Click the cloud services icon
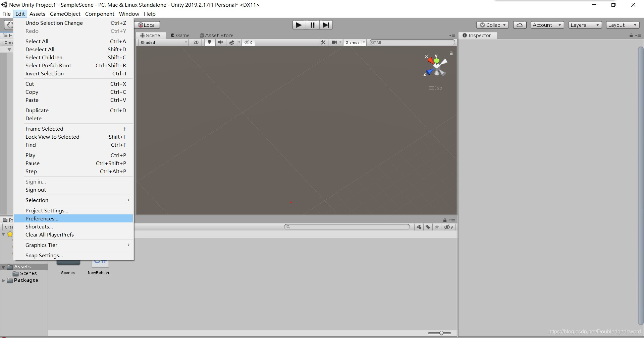The image size is (644, 338). click(x=520, y=25)
